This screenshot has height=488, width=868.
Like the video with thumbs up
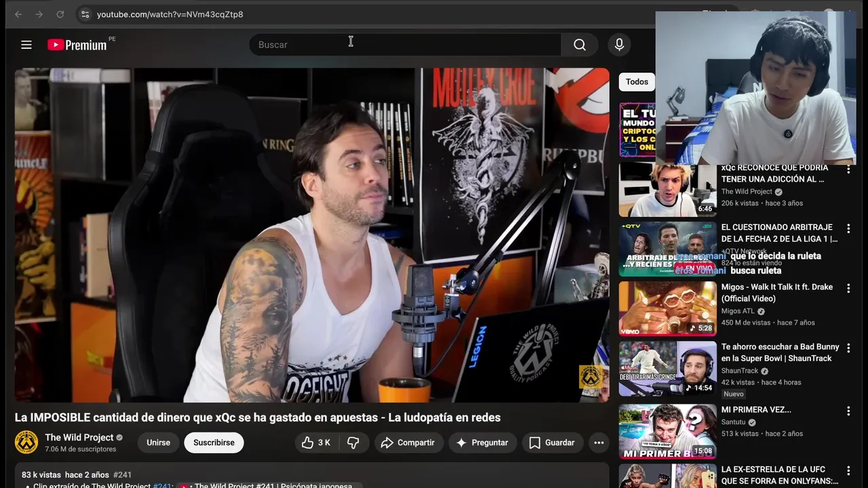[315, 443]
